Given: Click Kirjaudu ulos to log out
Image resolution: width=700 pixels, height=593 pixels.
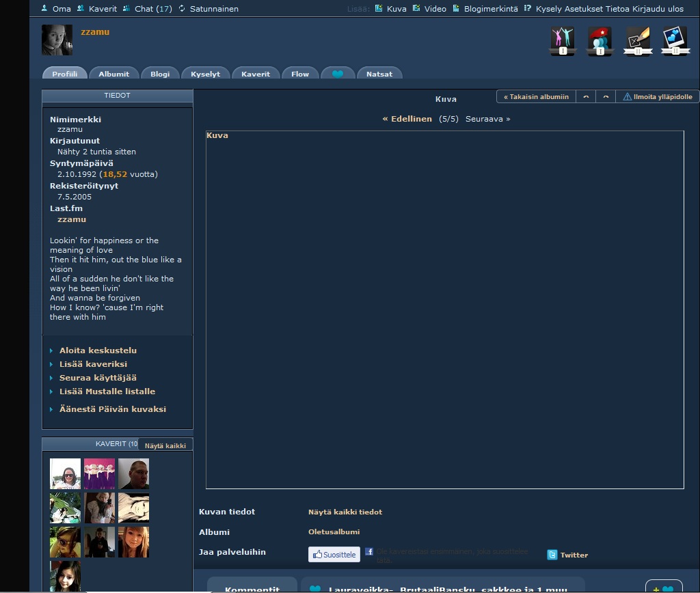Looking at the screenshot, I should (x=658, y=8).
